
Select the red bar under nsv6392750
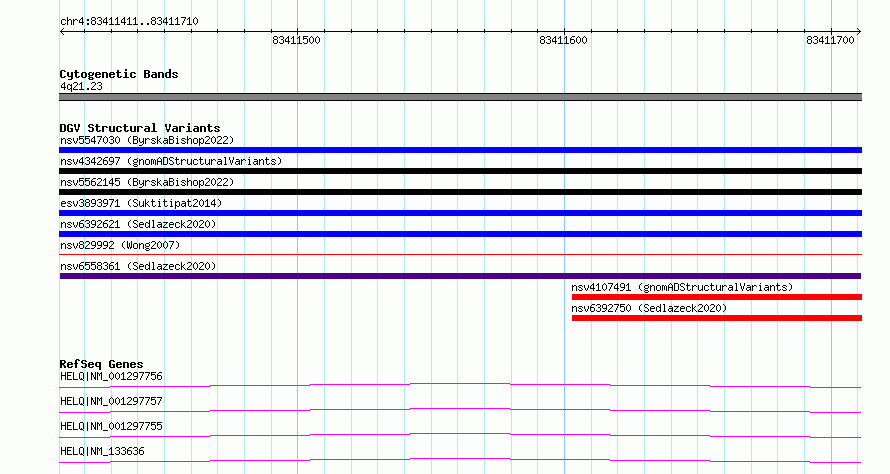pyautogui.click(x=717, y=318)
